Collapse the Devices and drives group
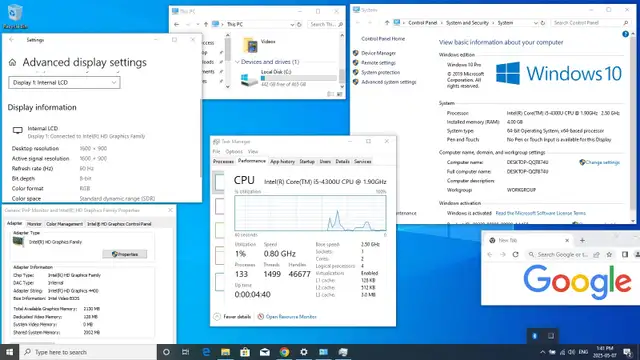Viewport: 640px width, 360px height. 237,62
